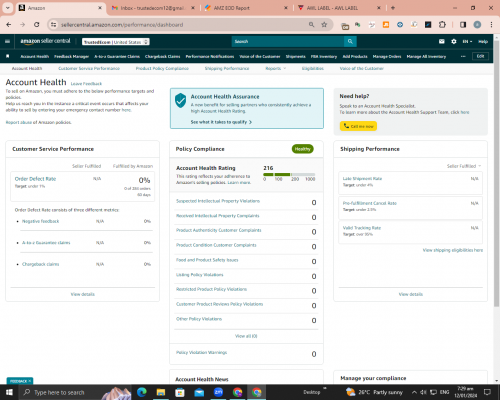Show hidden system tray icons
Viewport: 500px width, 400px height.
(414, 392)
